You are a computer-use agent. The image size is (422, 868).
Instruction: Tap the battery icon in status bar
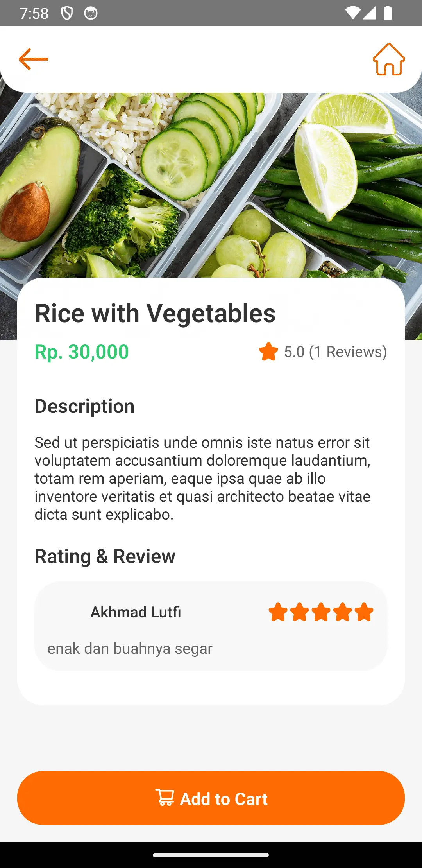[x=388, y=13]
